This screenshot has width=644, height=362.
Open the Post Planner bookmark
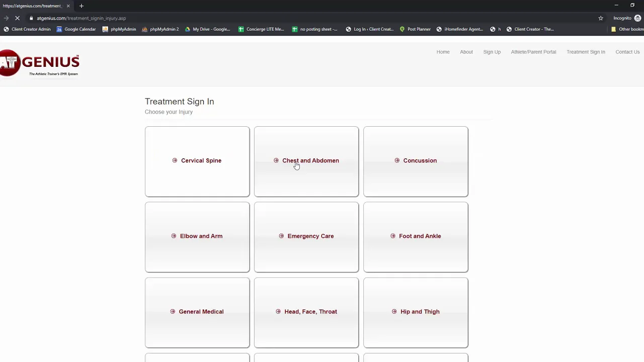(x=415, y=29)
